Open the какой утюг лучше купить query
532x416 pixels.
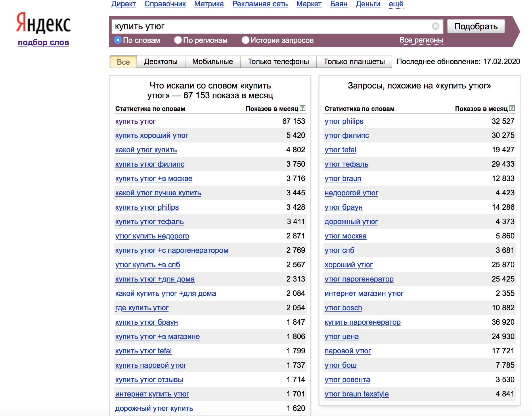[x=158, y=193]
